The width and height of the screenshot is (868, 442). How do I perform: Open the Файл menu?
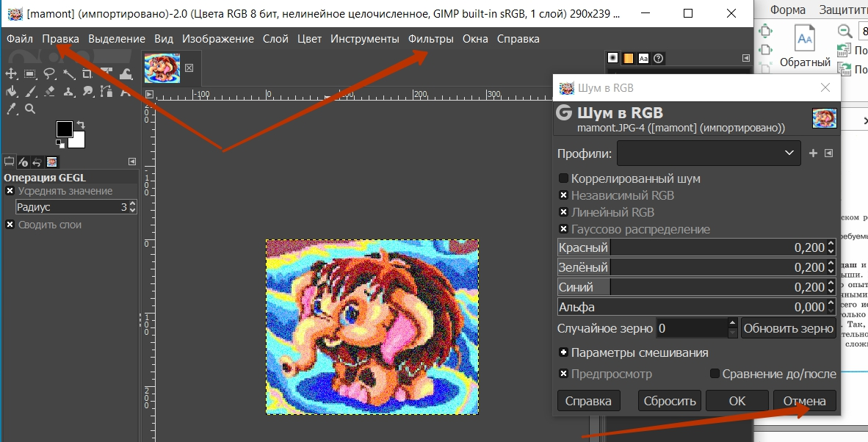point(20,39)
